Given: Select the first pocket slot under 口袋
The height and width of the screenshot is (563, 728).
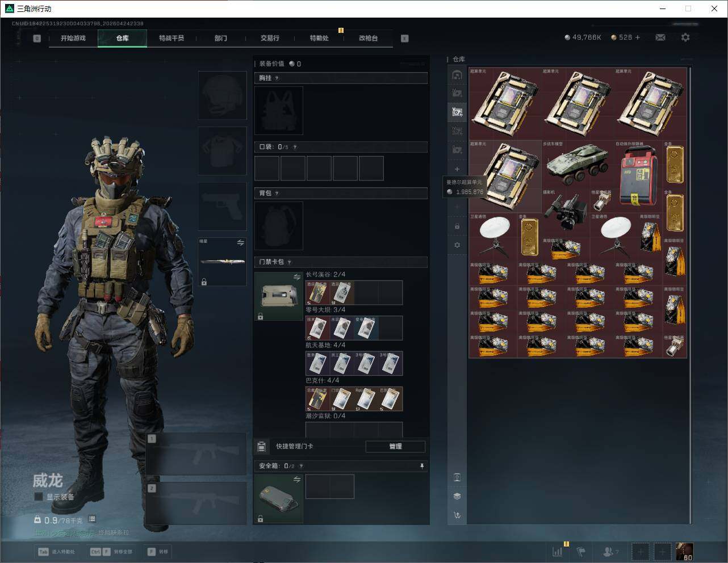Looking at the screenshot, I should [267, 169].
